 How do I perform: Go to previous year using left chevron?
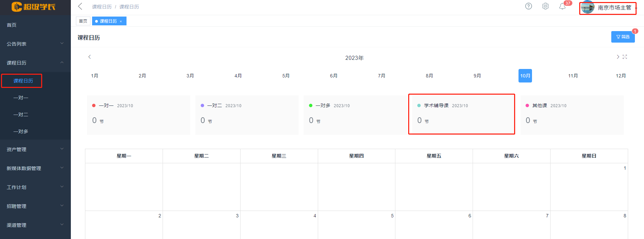coord(89,57)
